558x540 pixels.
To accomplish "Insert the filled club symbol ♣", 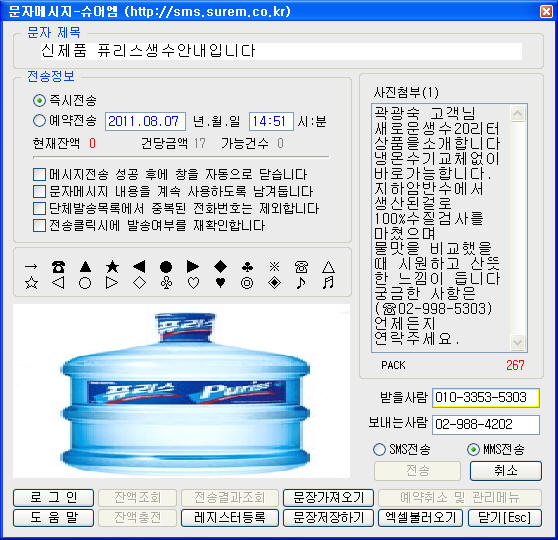I will pos(247,266).
